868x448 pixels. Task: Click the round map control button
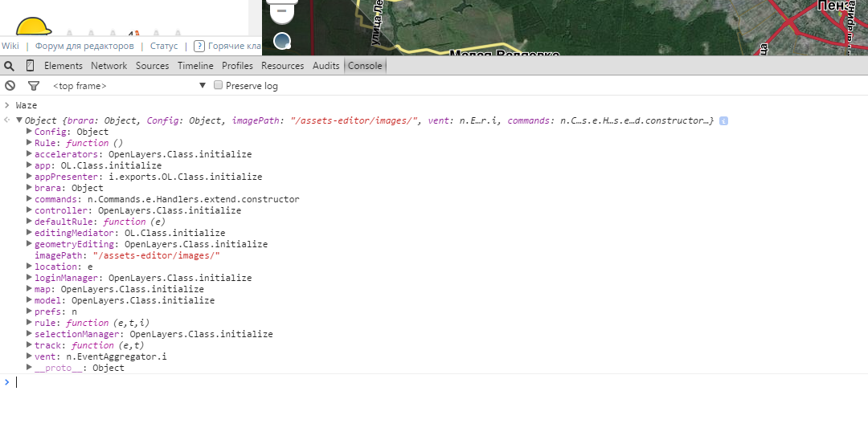click(x=282, y=41)
